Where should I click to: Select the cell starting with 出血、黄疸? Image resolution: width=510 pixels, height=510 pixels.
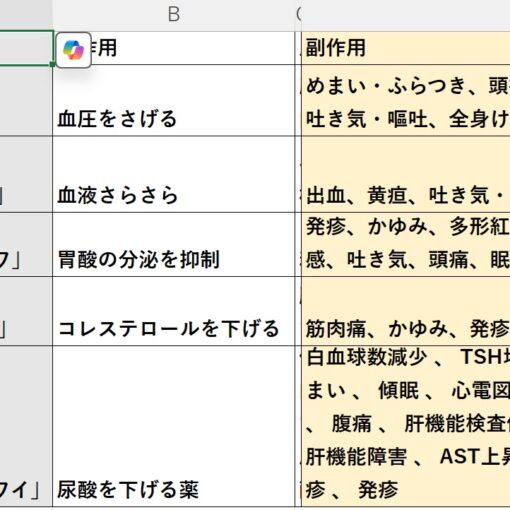pyautogui.click(x=406, y=174)
